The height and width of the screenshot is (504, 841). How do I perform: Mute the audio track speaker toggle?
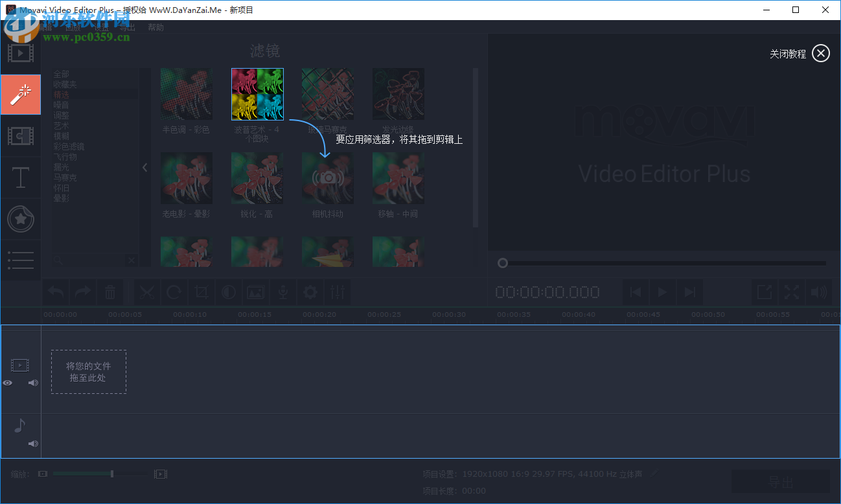point(32,443)
